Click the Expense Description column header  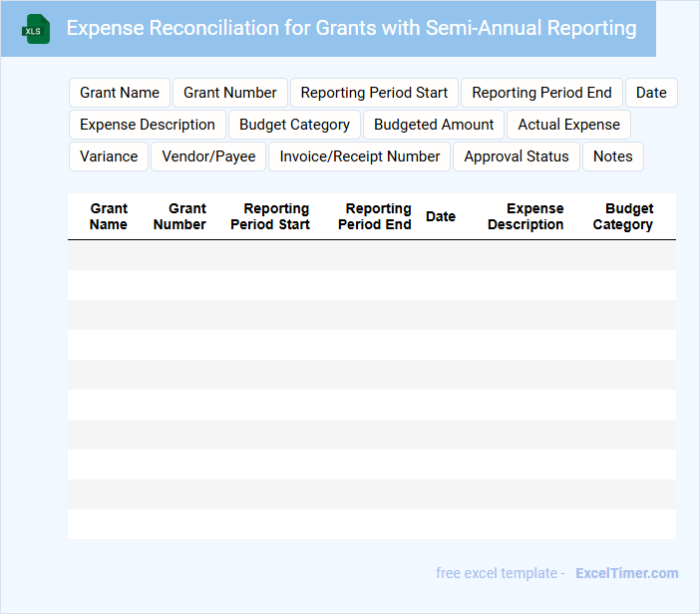pyautogui.click(x=525, y=216)
